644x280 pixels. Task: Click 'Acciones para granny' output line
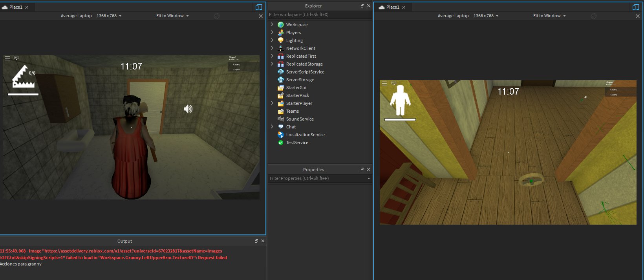pos(21,264)
